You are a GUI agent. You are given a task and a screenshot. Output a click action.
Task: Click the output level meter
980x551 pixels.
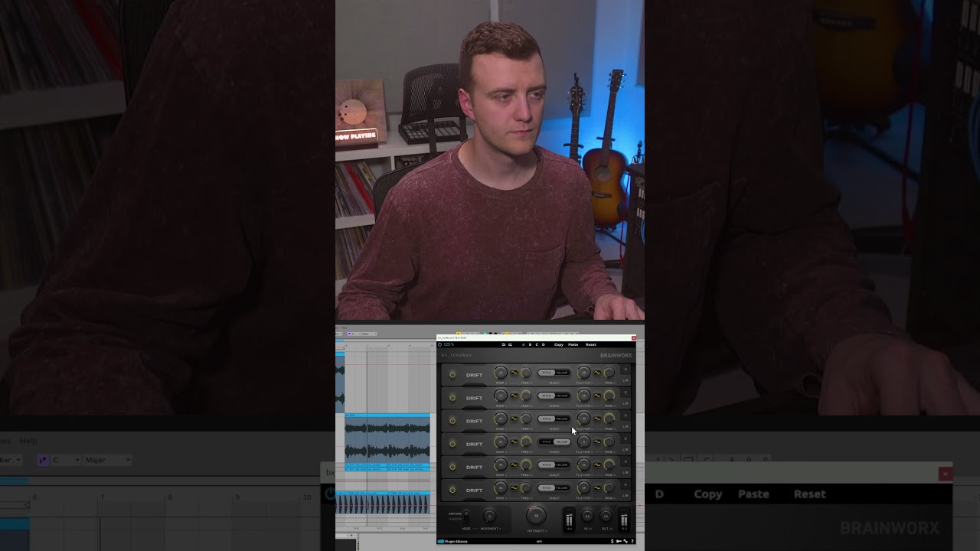[624, 520]
